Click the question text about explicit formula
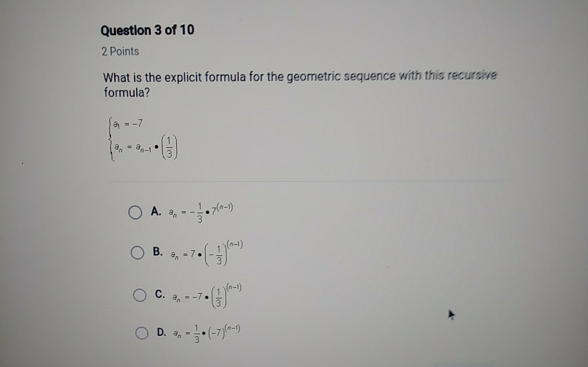588x367 pixels. [x=300, y=76]
